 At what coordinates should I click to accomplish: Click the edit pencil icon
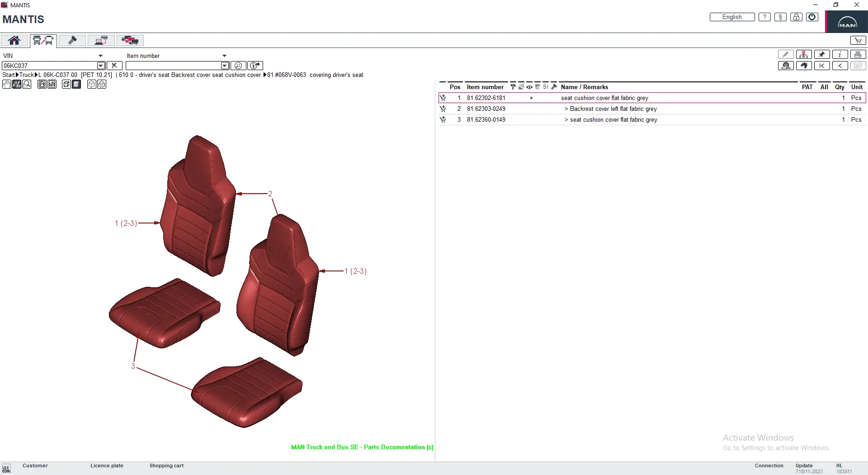(786, 54)
